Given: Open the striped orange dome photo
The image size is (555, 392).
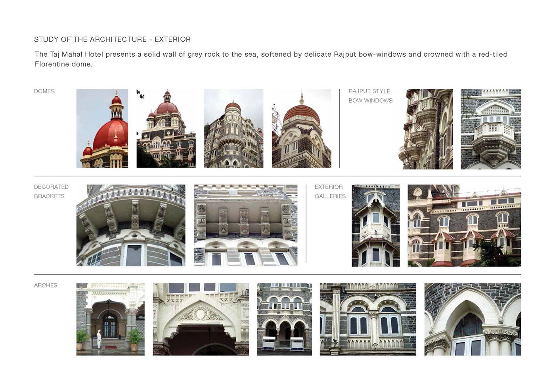Looking at the screenshot, I should click(x=301, y=128).
